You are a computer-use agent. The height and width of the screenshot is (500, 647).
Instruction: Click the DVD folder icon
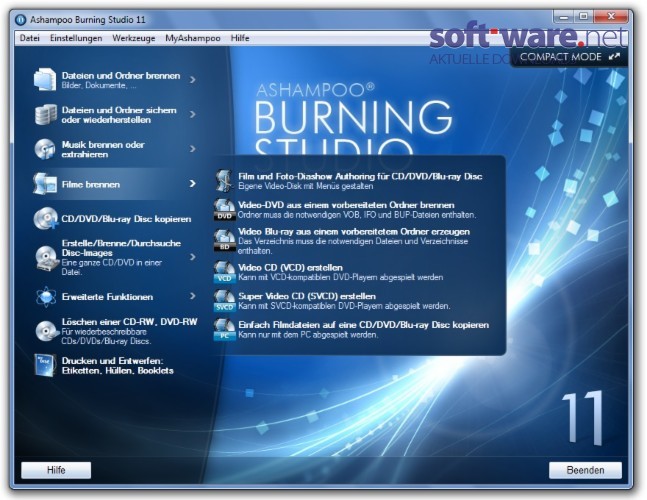(224, 209)
